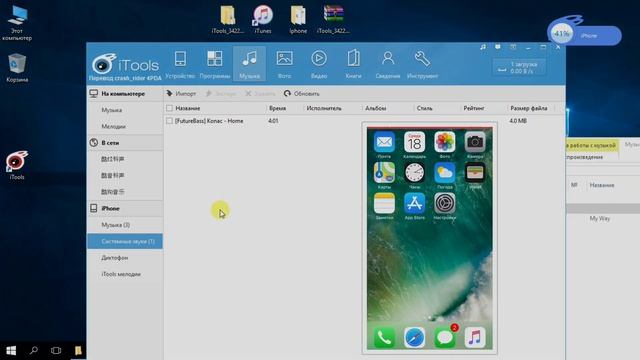Sort by the Rating column header
Screen dimensions: 640x360
pos(474,108)
